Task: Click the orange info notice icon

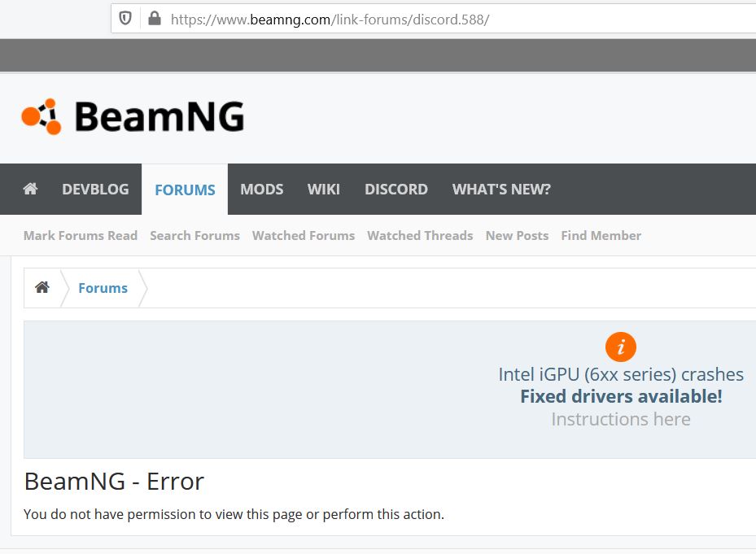Action: pos(621,347)
